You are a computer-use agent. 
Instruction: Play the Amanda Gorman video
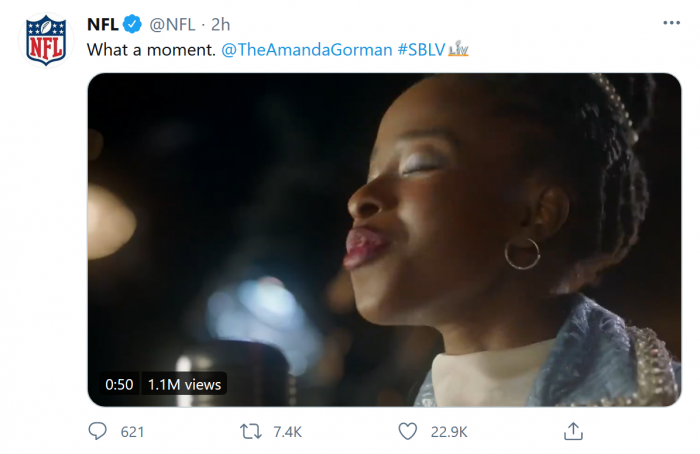384,240
